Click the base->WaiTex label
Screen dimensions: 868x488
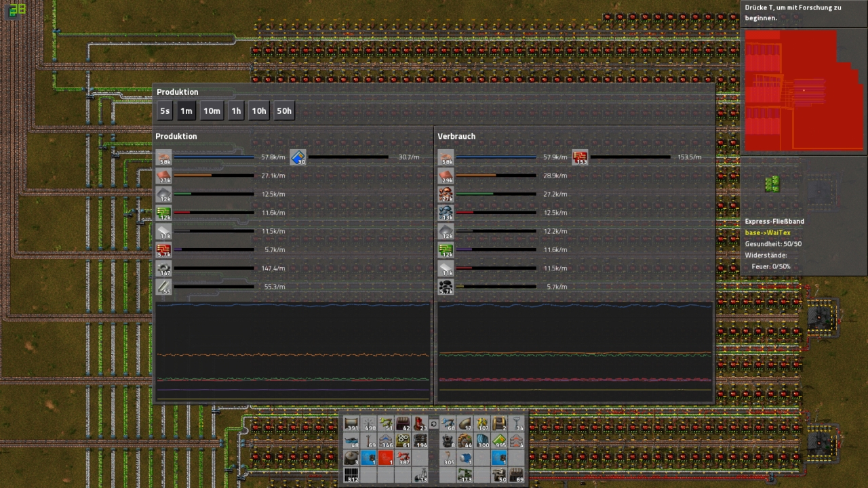pos(768,232)
